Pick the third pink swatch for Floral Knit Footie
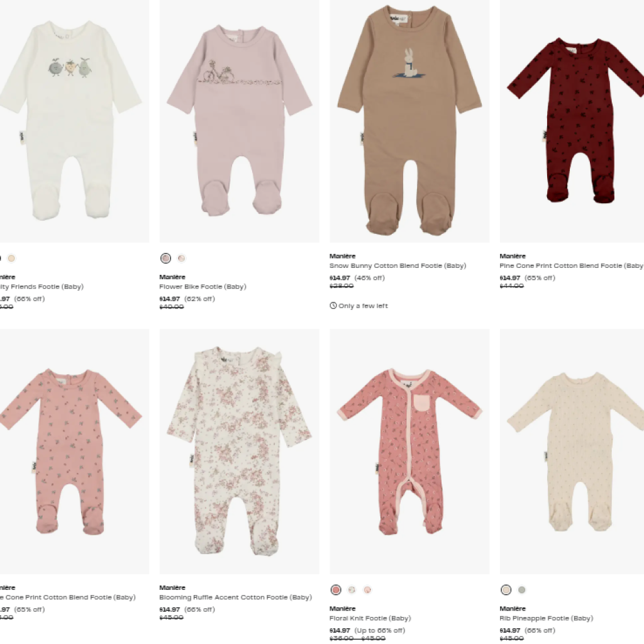The height and width of the screenshot is (644, 644). tap(367, 590)
